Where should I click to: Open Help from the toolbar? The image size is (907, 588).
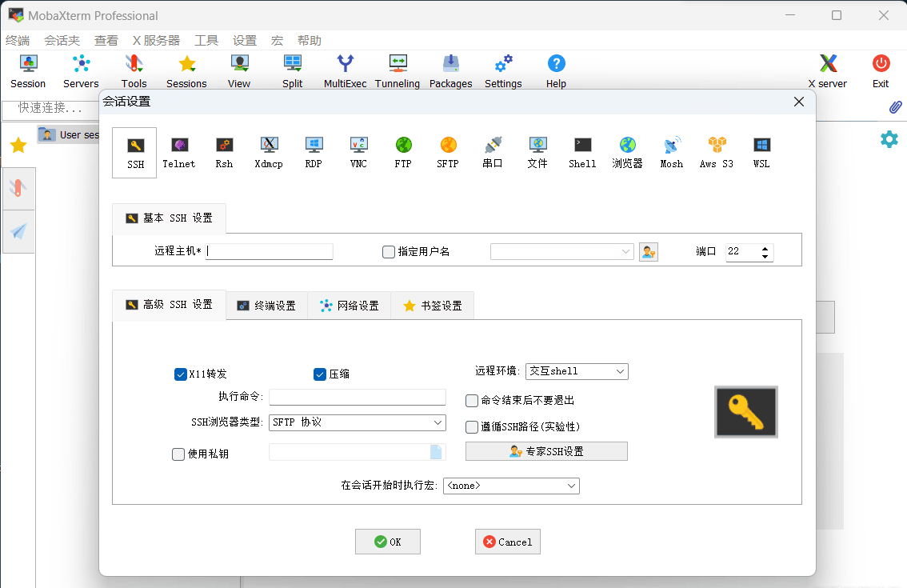(556, 71)
